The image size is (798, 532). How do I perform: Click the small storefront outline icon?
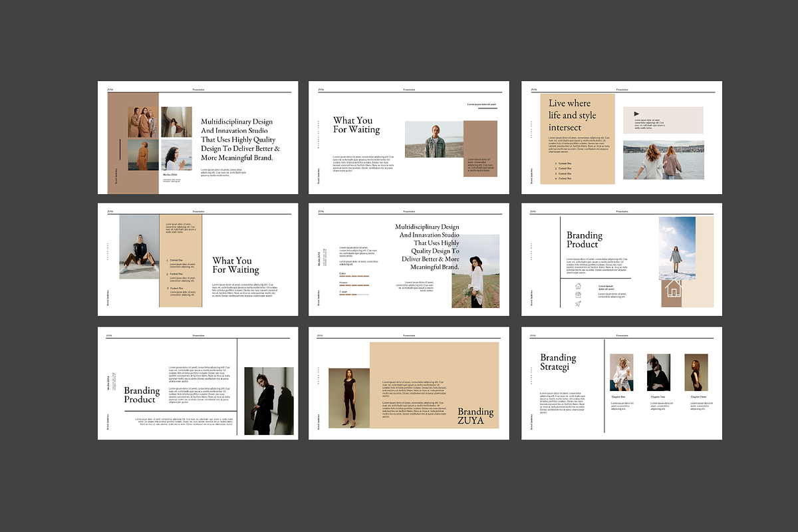click(578, 295)
